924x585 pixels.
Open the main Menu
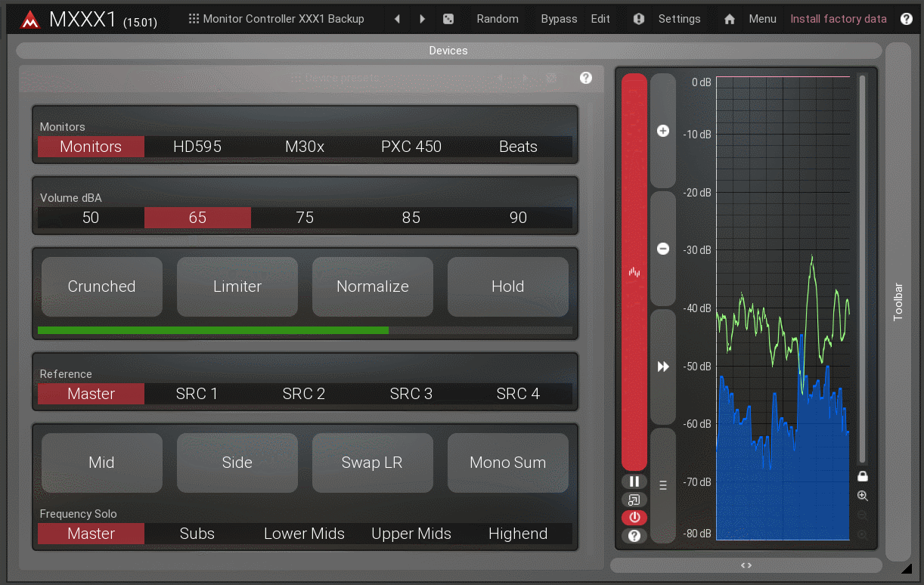tap(762, 19)
